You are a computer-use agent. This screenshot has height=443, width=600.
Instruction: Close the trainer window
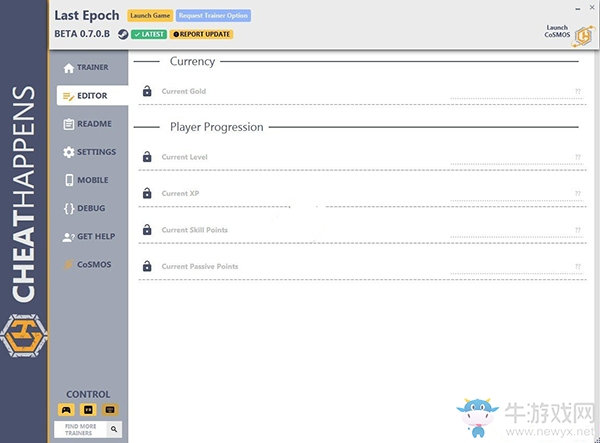(x=592, y=7)
